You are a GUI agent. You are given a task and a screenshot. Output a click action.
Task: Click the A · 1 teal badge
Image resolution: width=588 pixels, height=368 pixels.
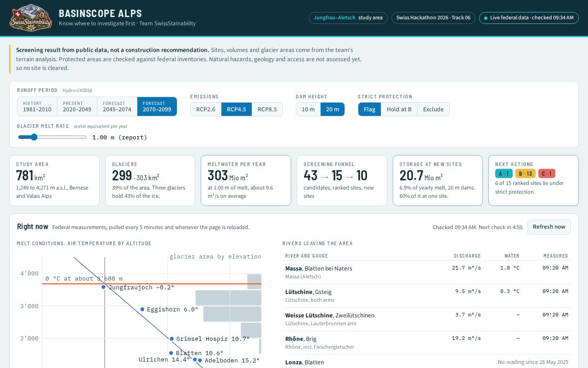tap(504, 173)
